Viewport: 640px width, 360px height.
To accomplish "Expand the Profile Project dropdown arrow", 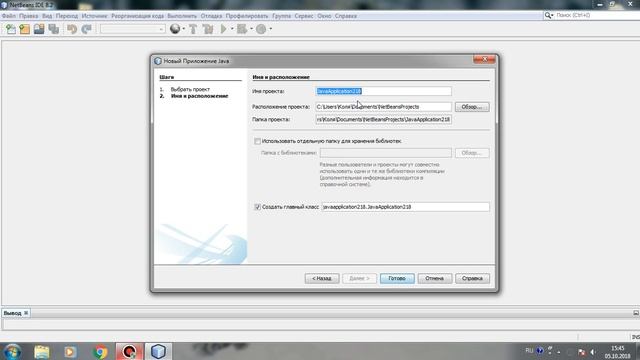I will (x=270, y=29).
